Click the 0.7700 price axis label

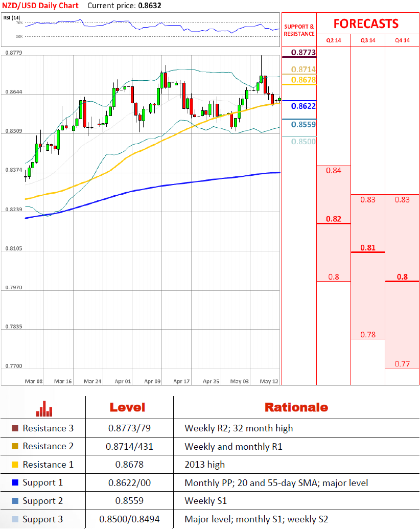(x=13, y=366)
